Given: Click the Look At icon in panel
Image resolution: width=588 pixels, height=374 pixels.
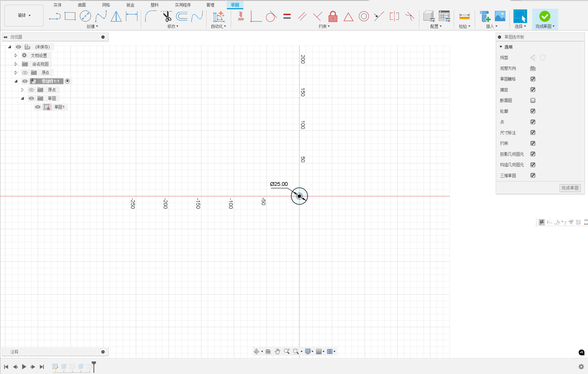Looking at the screenshot, I should click(533, 68).
